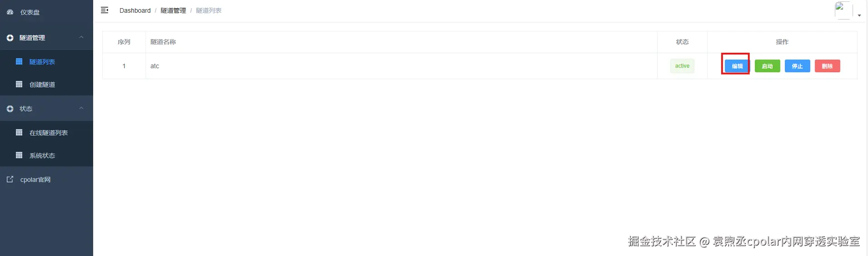Click the 状态 section circle icon
This screenshot has width=868, height=256.
[x=10, y=109]
